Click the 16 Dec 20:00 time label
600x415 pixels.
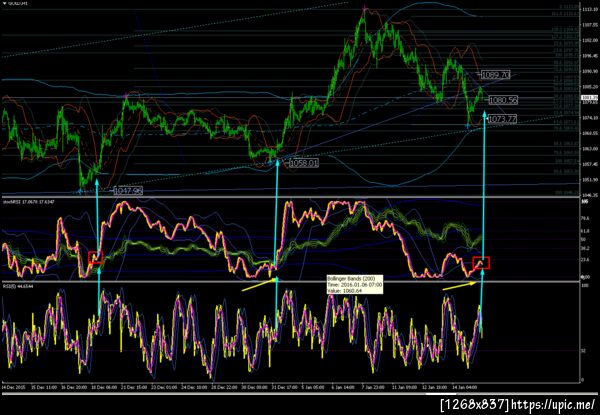click(72, 387)
